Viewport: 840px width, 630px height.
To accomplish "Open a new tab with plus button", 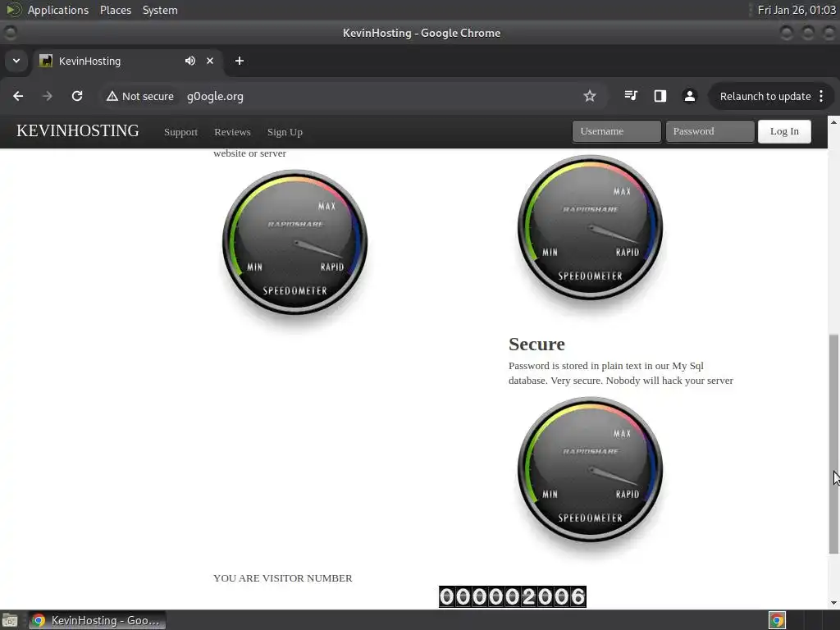I will [x=240, y=61].
